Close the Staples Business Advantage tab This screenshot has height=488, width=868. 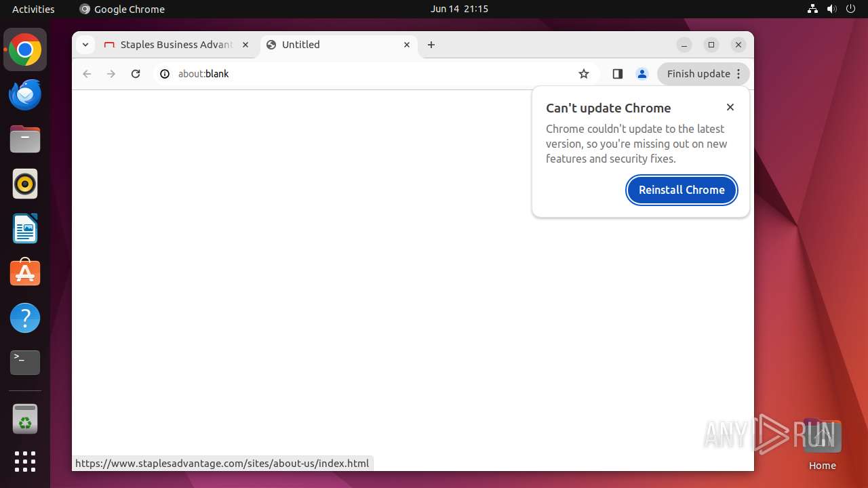tap(245, 45)
